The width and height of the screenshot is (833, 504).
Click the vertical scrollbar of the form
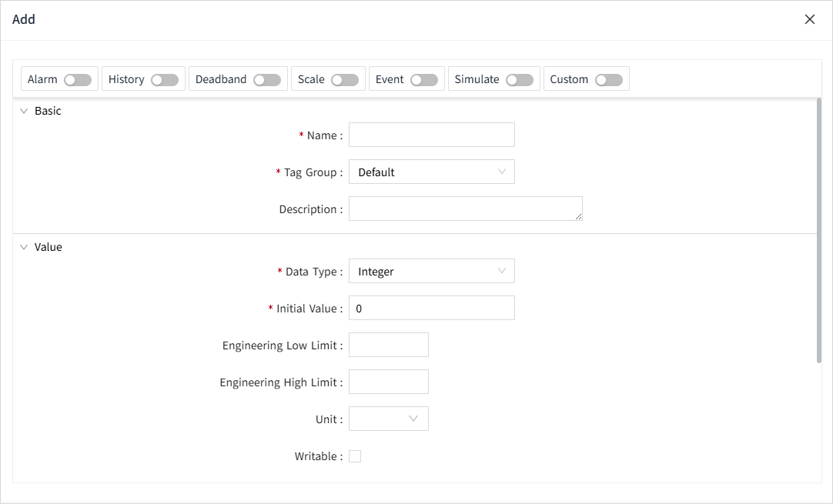[x=818, y=231]
